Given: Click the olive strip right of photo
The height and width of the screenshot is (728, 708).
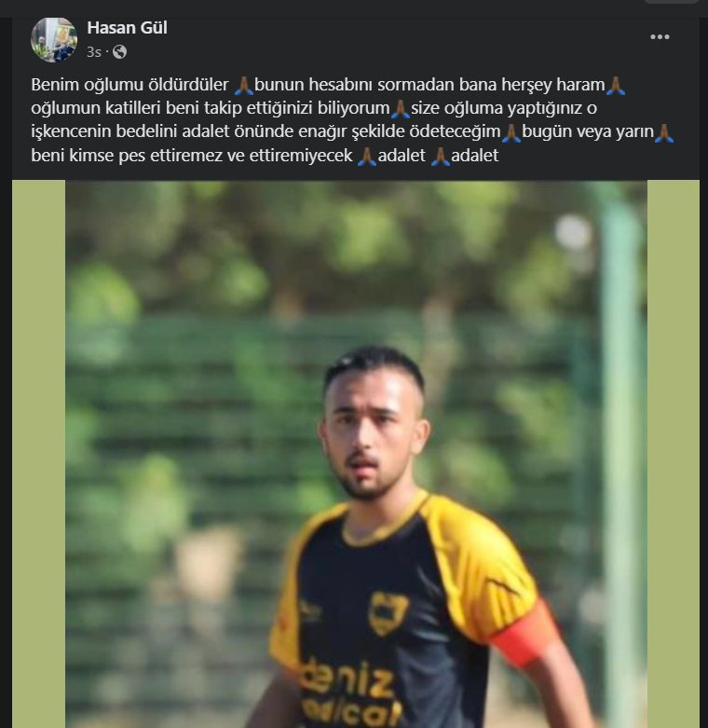Looking at the screenshot, I should 674,454.
